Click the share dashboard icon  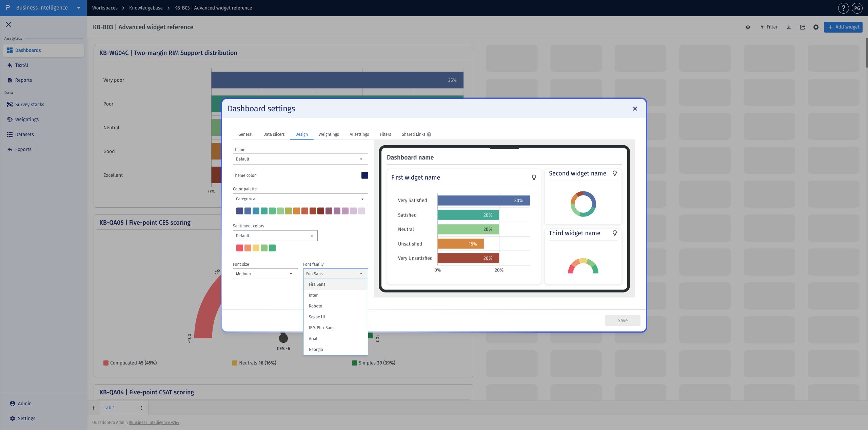pyautogui.click(x=802, y=27)
